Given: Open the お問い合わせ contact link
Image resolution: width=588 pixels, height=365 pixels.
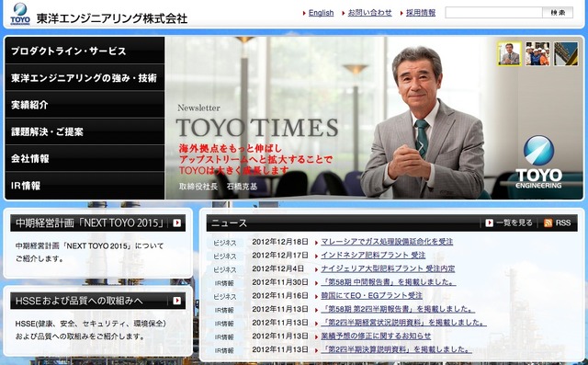Looking at the screenshot, I should [x=369, y=13].
